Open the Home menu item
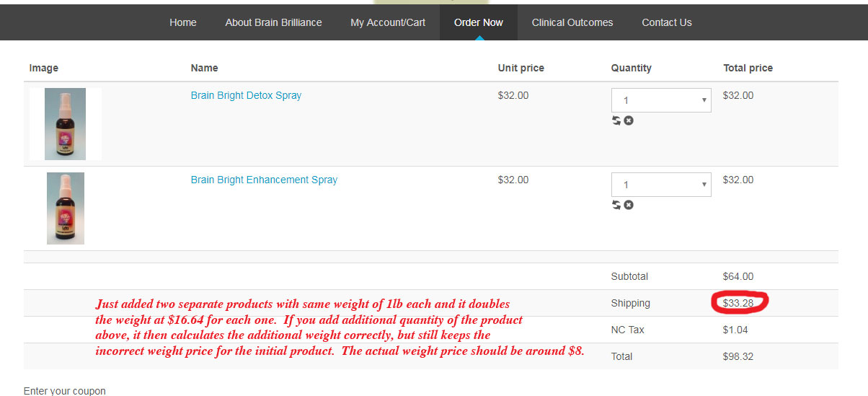Screen dimensions: 868x396 click(183, 22)
